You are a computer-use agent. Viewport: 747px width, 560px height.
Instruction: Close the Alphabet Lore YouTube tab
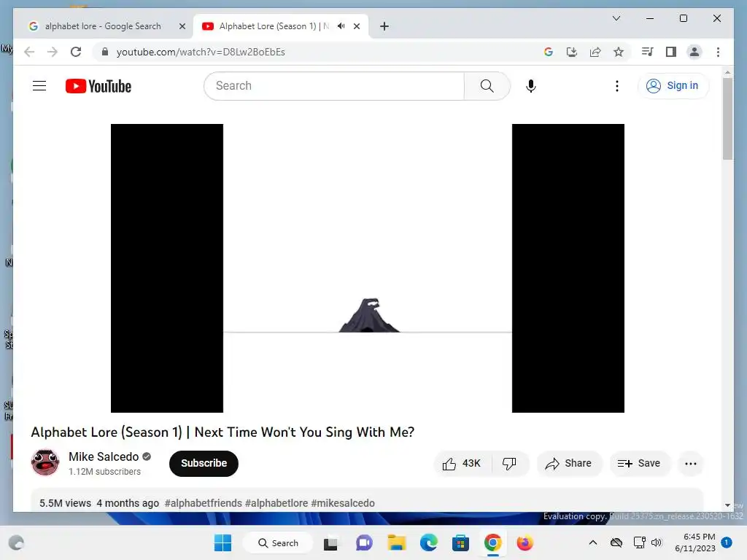pyautogui.click(x=356, y=26)
